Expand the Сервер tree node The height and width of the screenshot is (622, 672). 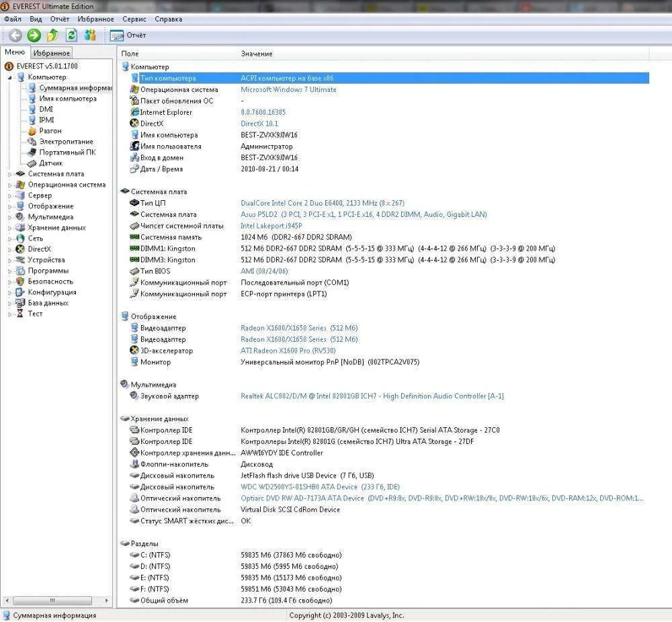click(x=9, y=195)
